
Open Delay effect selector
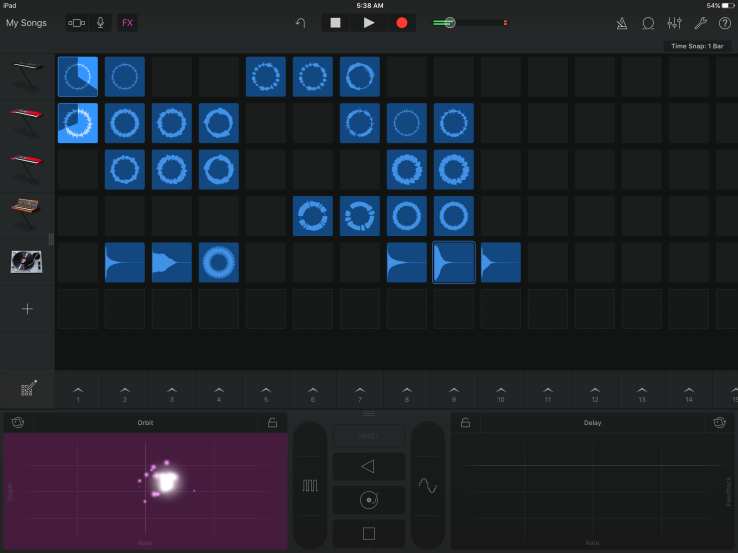[592, 423]
